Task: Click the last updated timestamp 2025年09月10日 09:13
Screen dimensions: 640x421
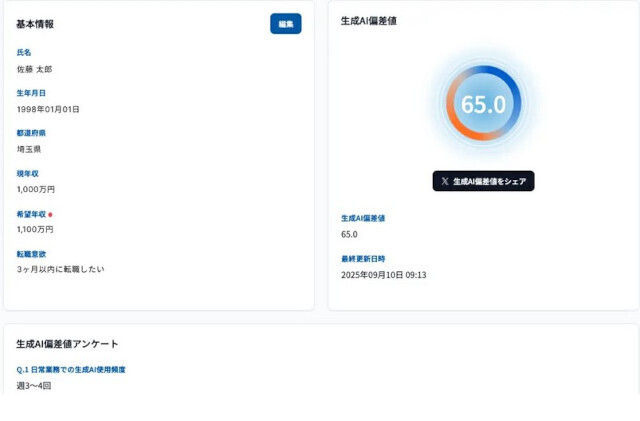Action: point(383,274)
